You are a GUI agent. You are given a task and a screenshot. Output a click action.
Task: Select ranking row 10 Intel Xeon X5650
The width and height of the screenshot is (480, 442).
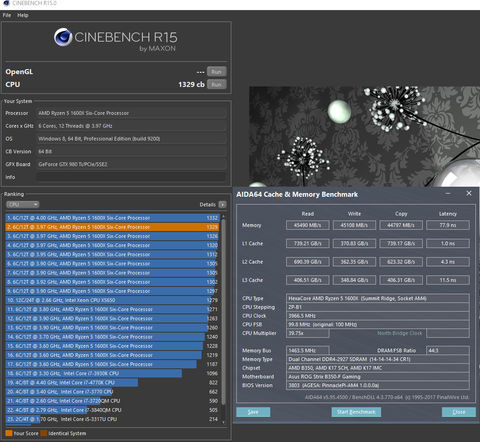[112, 300]
